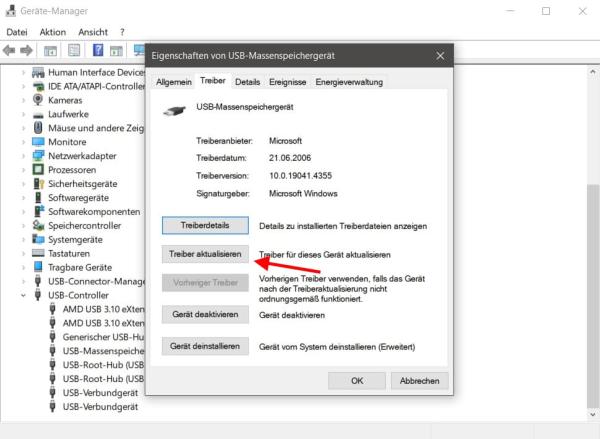
Task: Open the Ansicht menu
Action: pyautogui.click(x=92, y=32)
